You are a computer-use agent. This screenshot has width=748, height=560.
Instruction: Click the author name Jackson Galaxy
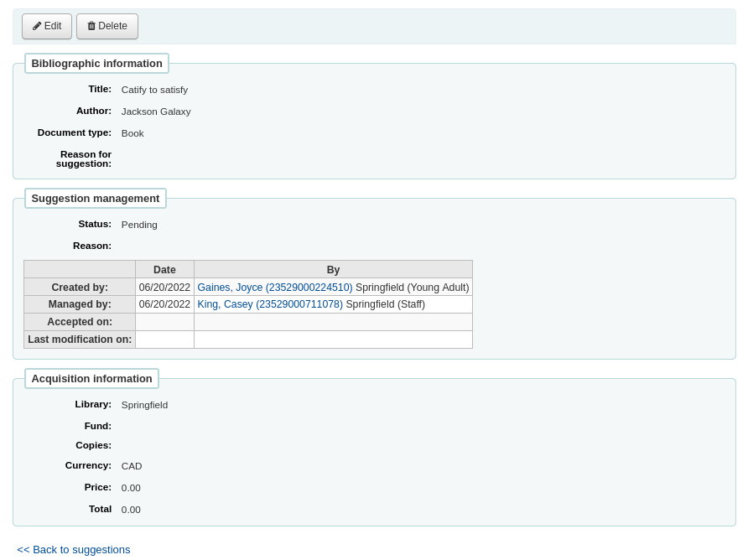(156, 111)
